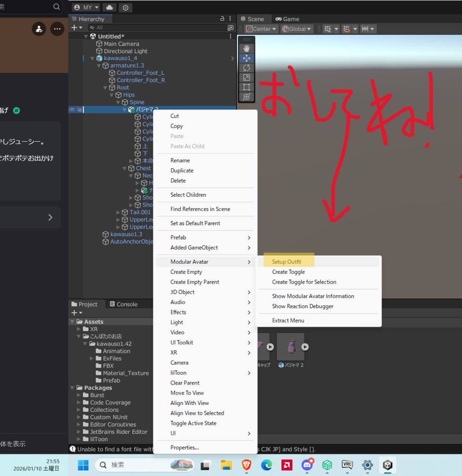Open Hierarchy panel three-dot options menu

(230, 19)
